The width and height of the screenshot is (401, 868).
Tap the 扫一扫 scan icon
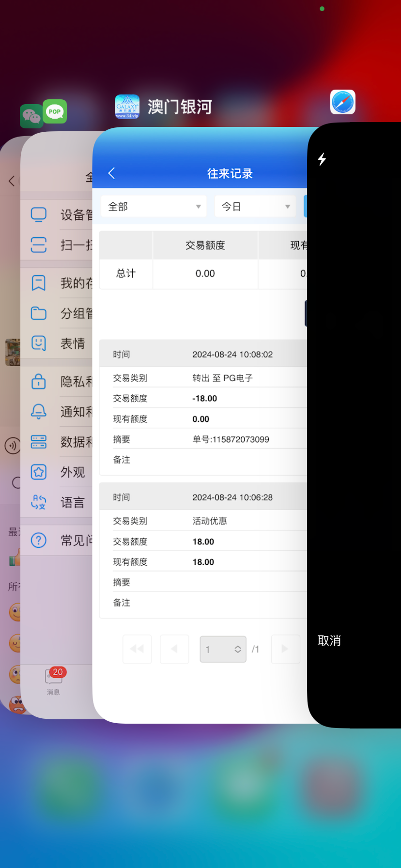point(39,245)
